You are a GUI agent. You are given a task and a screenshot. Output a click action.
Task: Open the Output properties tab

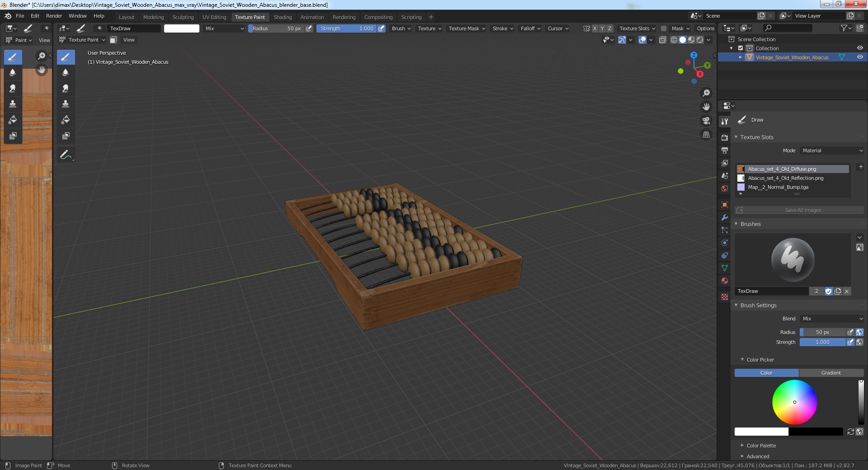click(725, 150)
